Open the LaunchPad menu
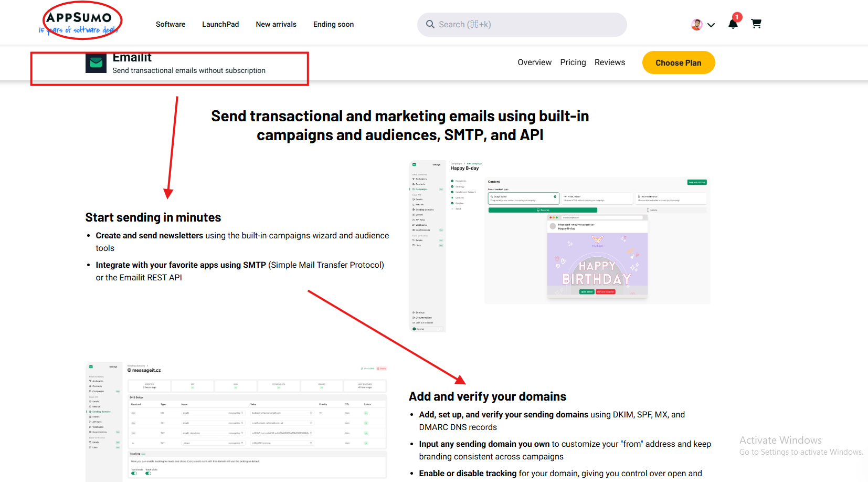Viewport: 868px width, 482px height. [x=220, y=24]
